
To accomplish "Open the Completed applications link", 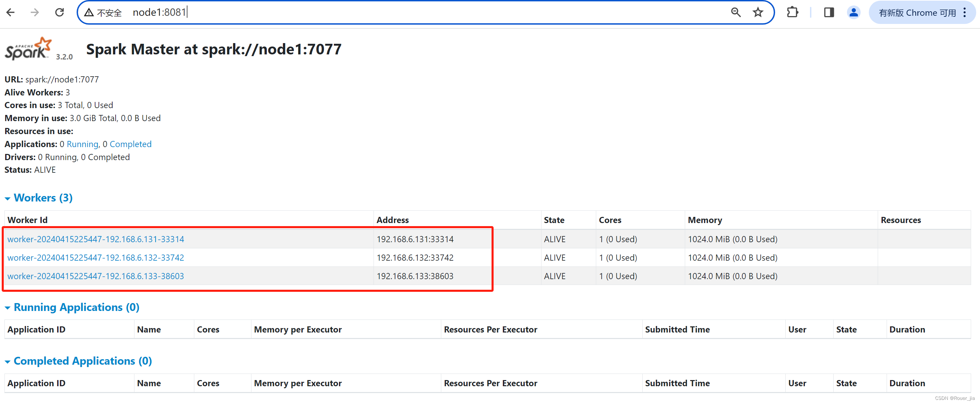I will [x=130, y=144].
